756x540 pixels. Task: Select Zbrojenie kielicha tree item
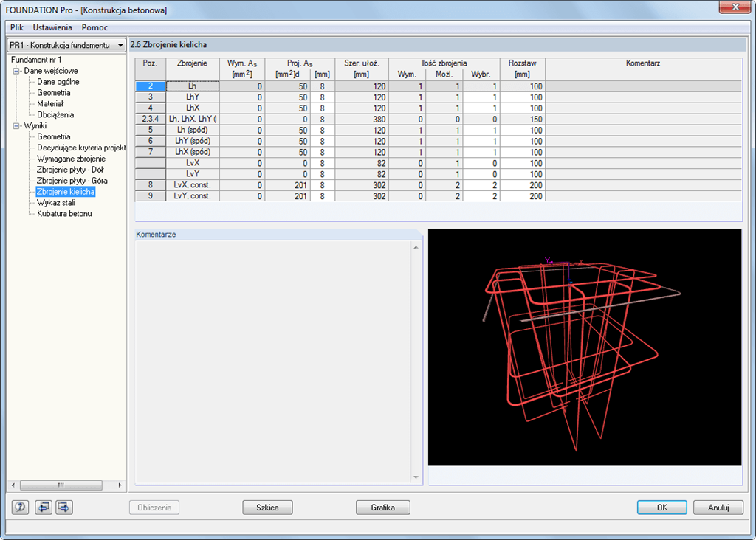(66, 192)
